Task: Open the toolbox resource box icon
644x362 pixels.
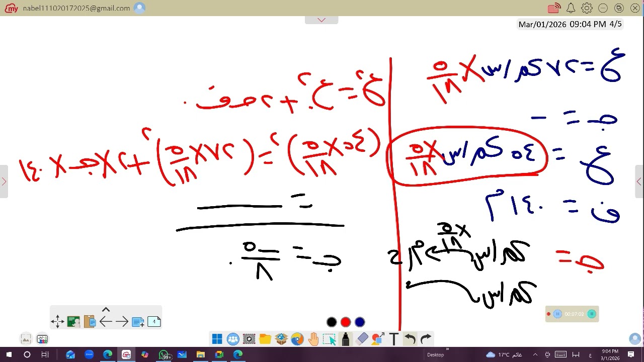Action: (281, 339)
